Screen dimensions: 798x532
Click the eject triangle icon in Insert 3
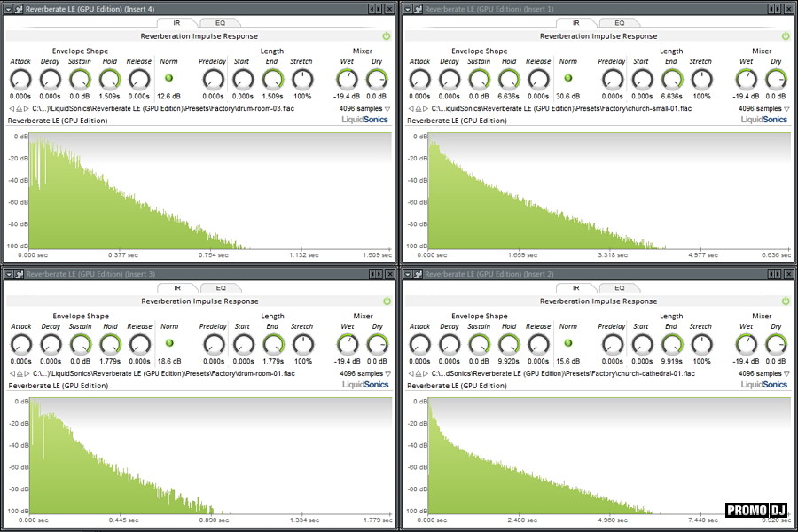coord(18,374)
